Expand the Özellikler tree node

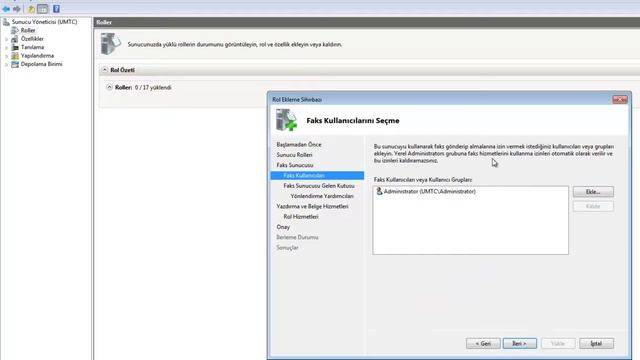(x=6, y=39)
